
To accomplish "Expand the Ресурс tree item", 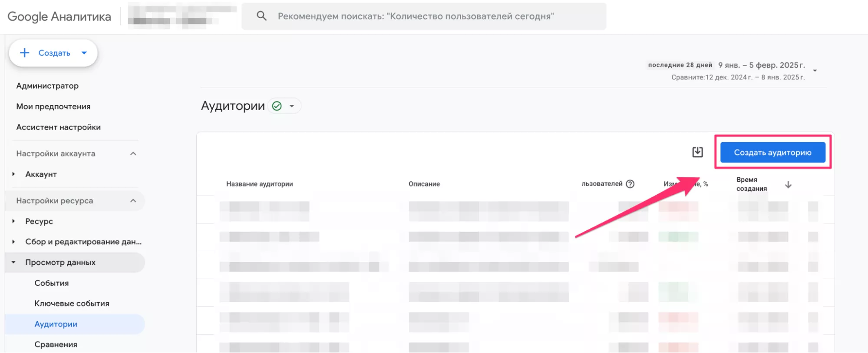I will click(x=13, y=221).
